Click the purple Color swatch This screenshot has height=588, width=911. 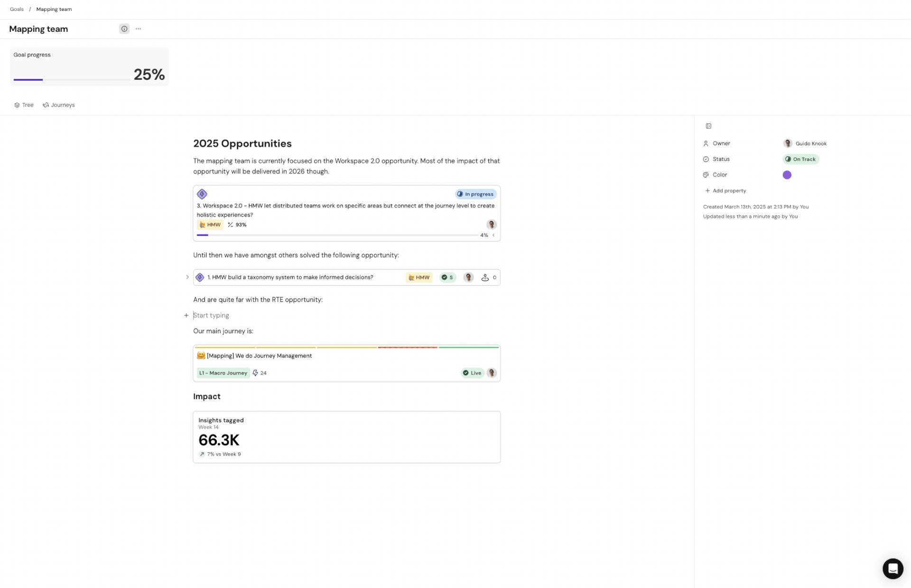coord(787,175)
